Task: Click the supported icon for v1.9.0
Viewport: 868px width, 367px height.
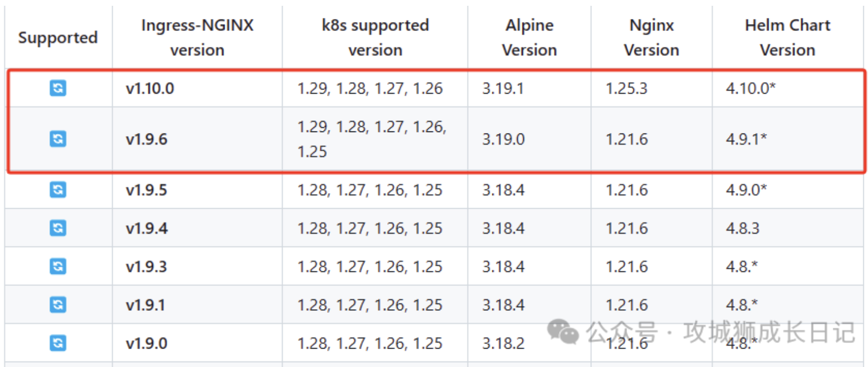Action: click(x=58, y=343)
